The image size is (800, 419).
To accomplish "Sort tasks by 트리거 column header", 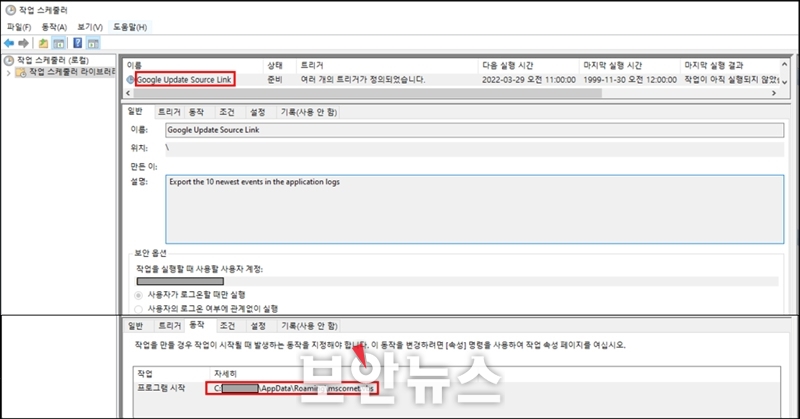I will pyautogui.click(x=312, y=65).
